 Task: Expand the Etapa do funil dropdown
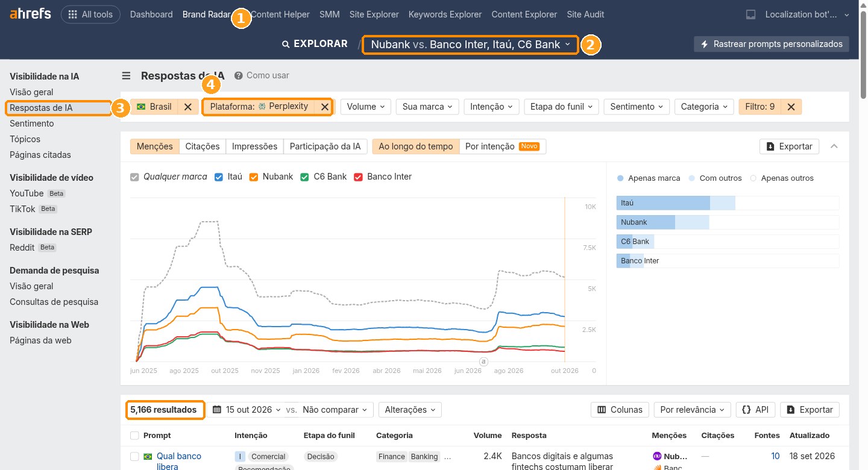coord(562,107)
